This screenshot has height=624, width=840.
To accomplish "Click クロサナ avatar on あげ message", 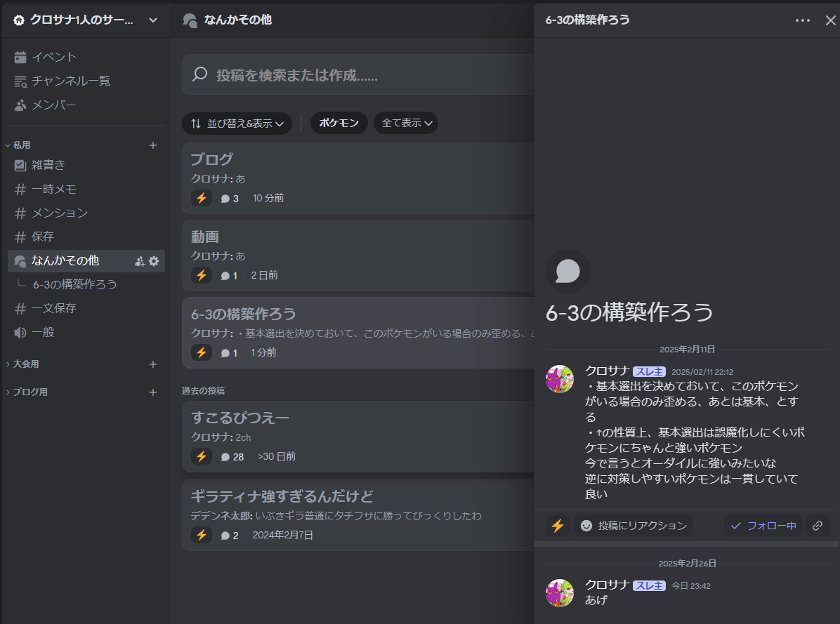I will pyautogui.click(x=559, y=593).
